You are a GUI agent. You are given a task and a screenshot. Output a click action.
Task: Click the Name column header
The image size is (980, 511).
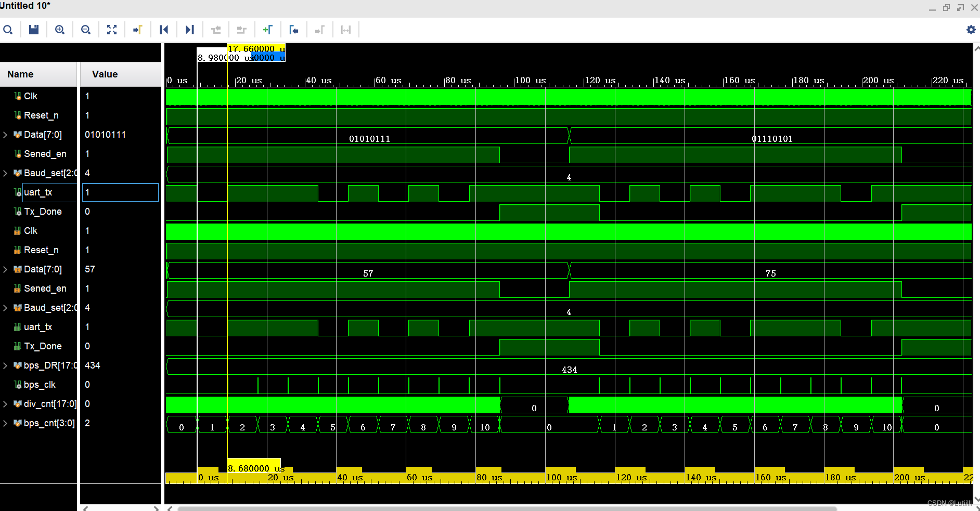[x=20, y=74]
